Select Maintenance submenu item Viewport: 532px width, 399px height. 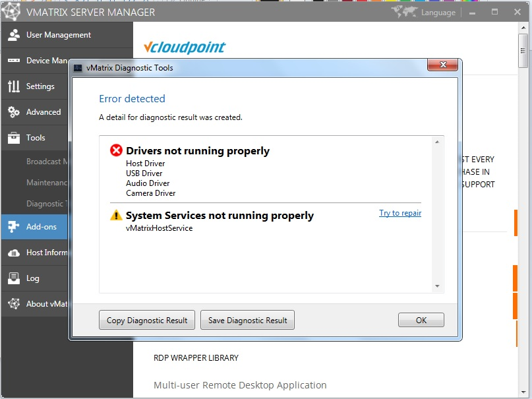coord(47,183)
